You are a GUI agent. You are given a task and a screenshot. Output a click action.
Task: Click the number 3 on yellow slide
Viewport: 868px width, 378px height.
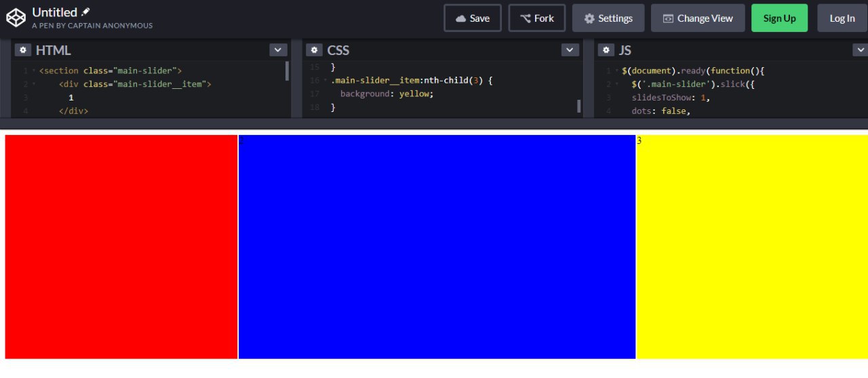pos(639,140)
